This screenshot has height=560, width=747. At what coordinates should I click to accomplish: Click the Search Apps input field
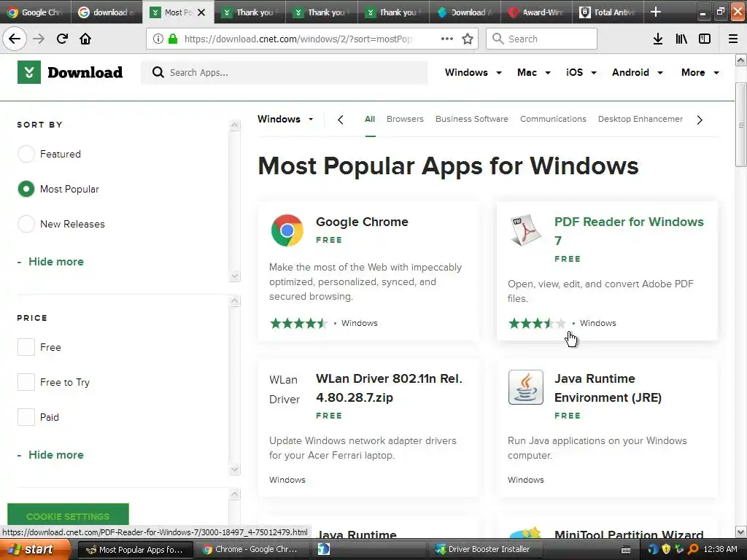pyautogui.click(x=285, y=72)
